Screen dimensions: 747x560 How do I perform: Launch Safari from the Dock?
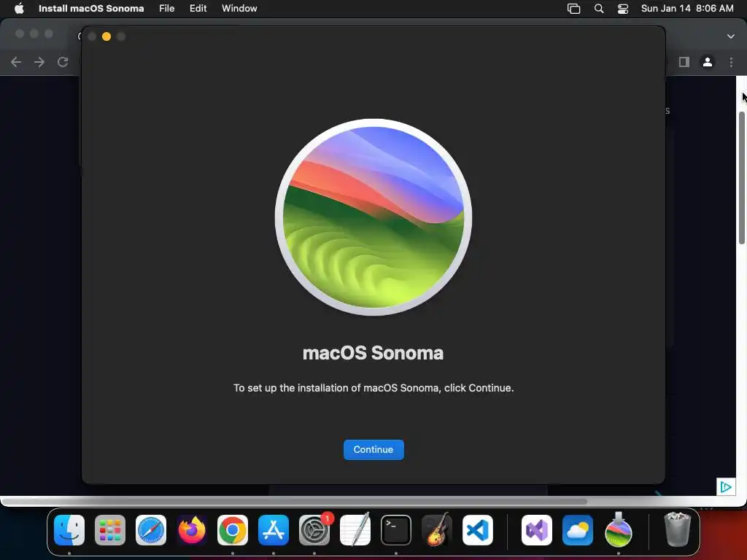click(x=151, y=530)
